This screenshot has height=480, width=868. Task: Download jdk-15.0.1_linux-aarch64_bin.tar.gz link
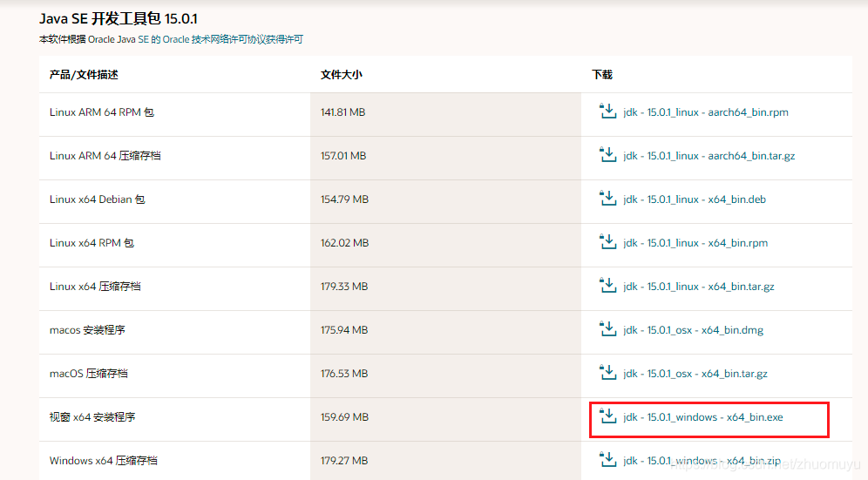pyautogui.click(x=709, y=156)
